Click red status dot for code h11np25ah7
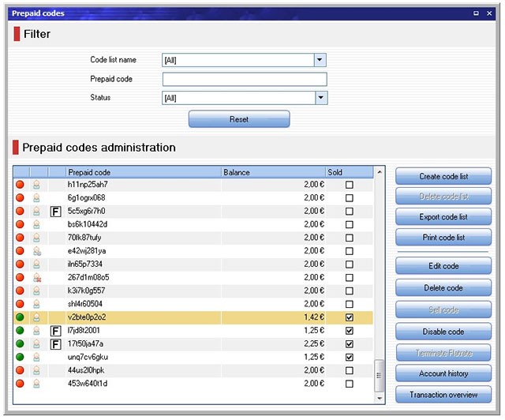505x420 pixels. click(x=21, y=185)
